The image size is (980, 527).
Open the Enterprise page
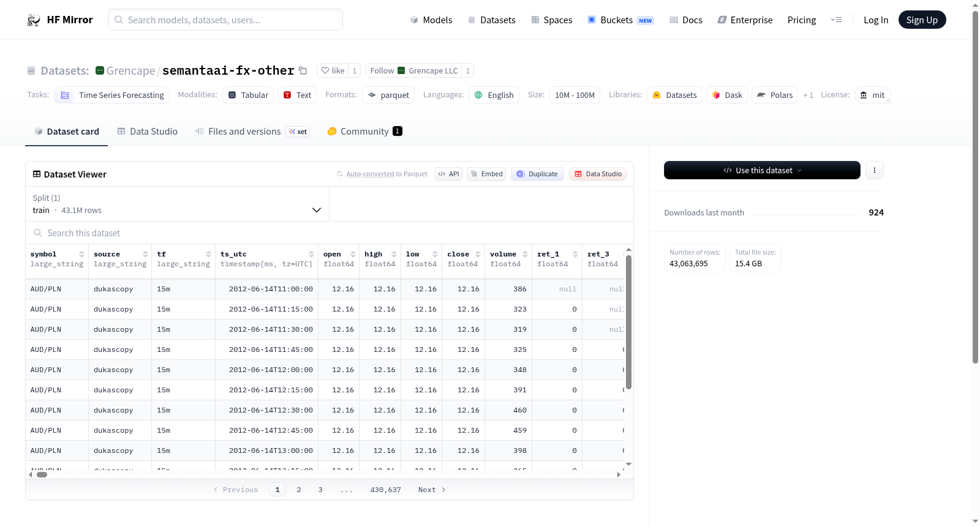pos(745,20)
